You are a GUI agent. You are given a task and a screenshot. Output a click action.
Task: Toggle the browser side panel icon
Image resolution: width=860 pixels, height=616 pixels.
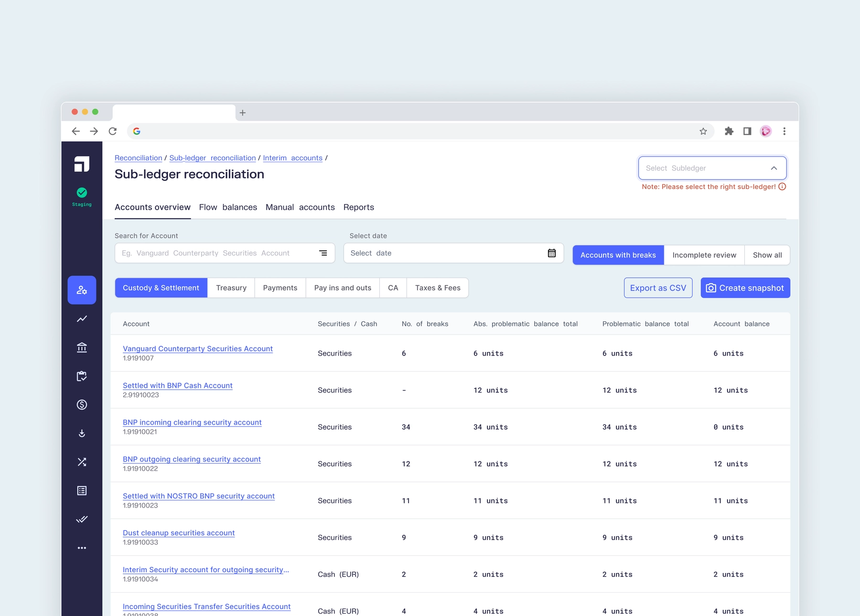[747, 131]
